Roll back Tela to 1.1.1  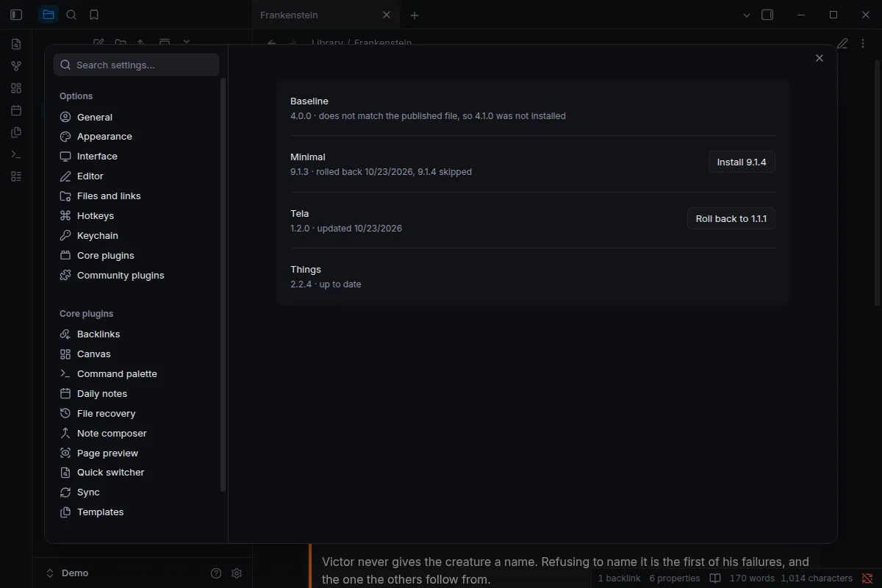731,219
